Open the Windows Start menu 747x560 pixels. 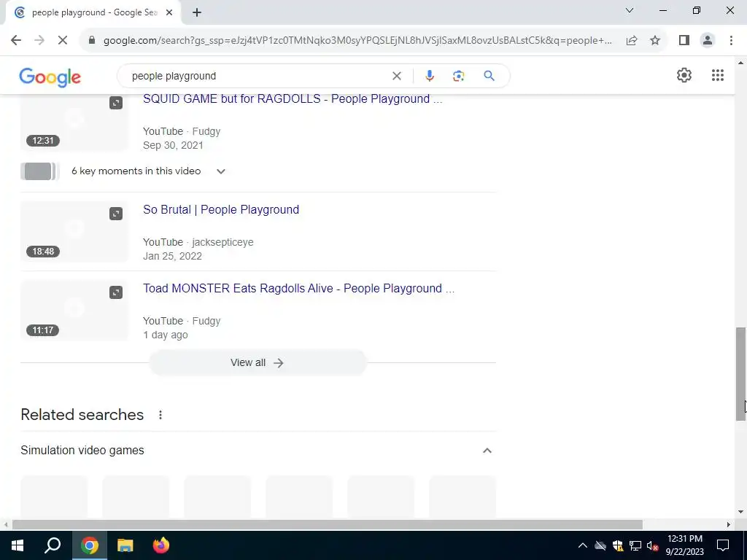(18, 545)
